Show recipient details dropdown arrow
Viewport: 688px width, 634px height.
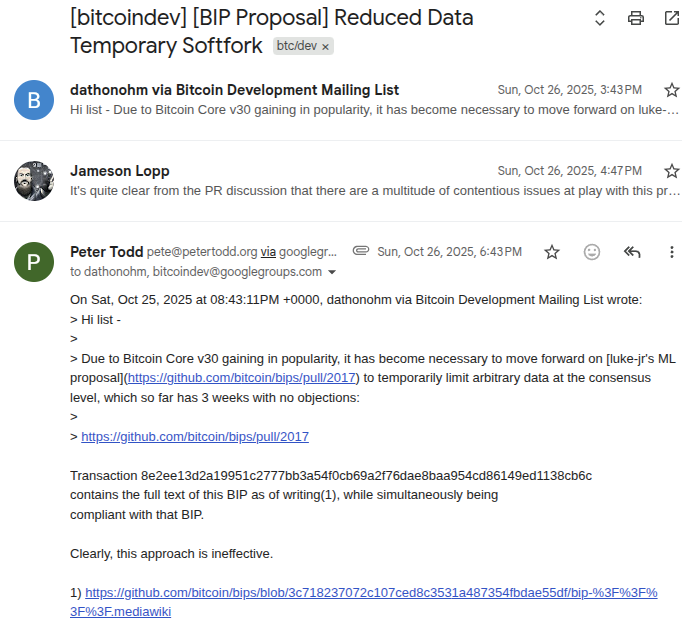pos(332,272)
